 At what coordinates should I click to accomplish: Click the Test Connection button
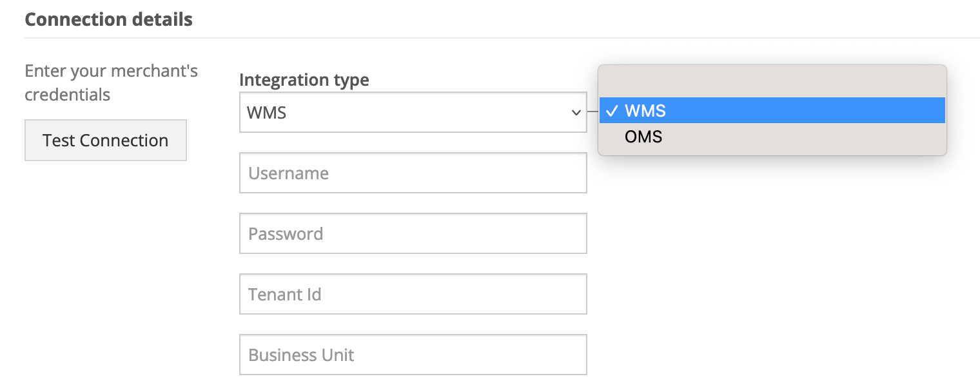pos(105,141)
